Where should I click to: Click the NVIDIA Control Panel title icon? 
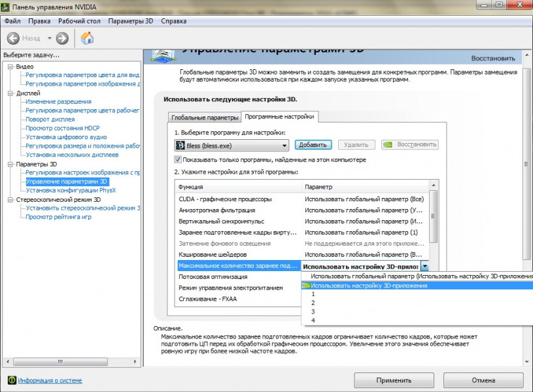[7, 7]
